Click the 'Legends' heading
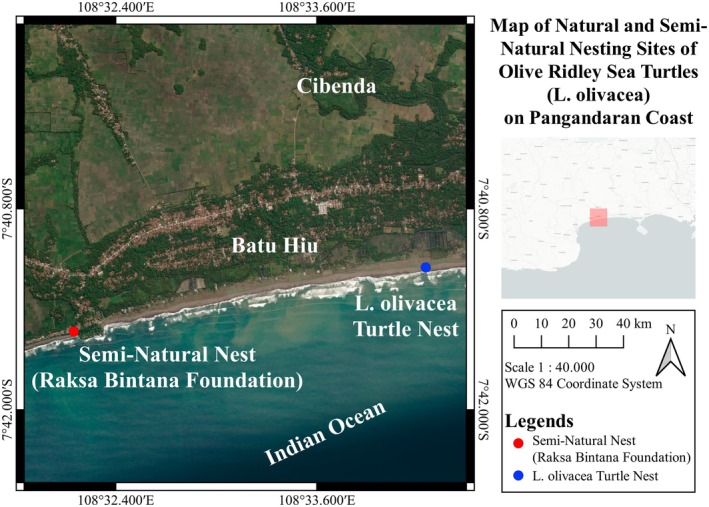709x507 pixels. (x=539, y=421)
